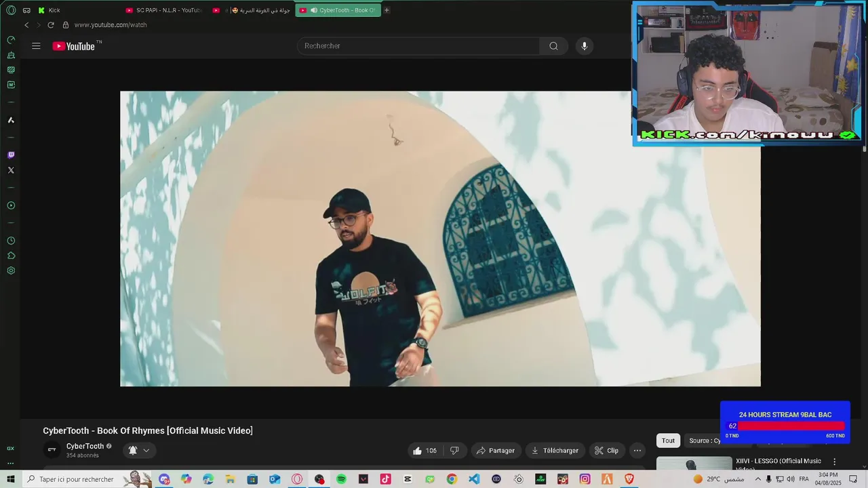The width and height of the screenshot is (868, 488).
Task: Click the www.youtube.com/watch address bar
Action: click(x=111, y=25)
